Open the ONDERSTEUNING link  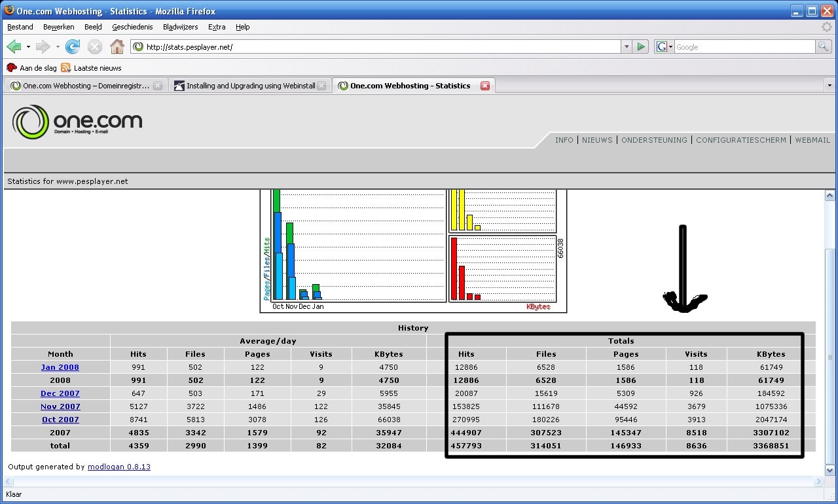pyautogui.click(x=654, y=140)
